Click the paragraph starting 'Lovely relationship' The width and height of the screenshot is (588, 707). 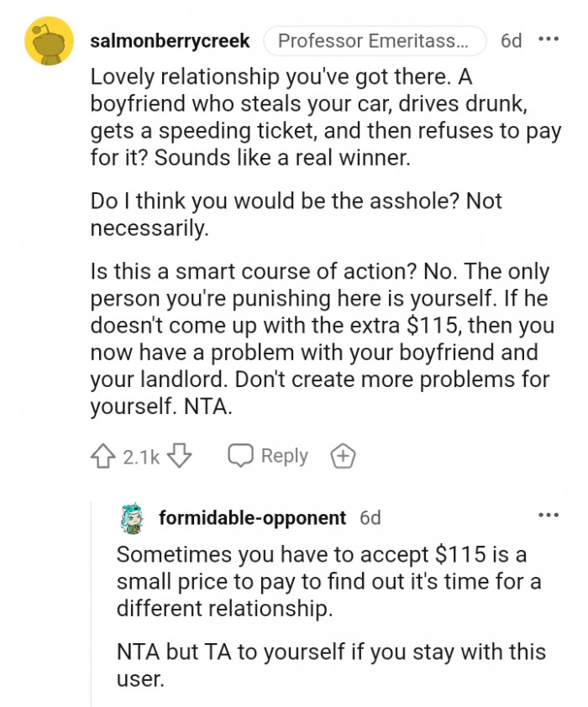pos(326,117)
